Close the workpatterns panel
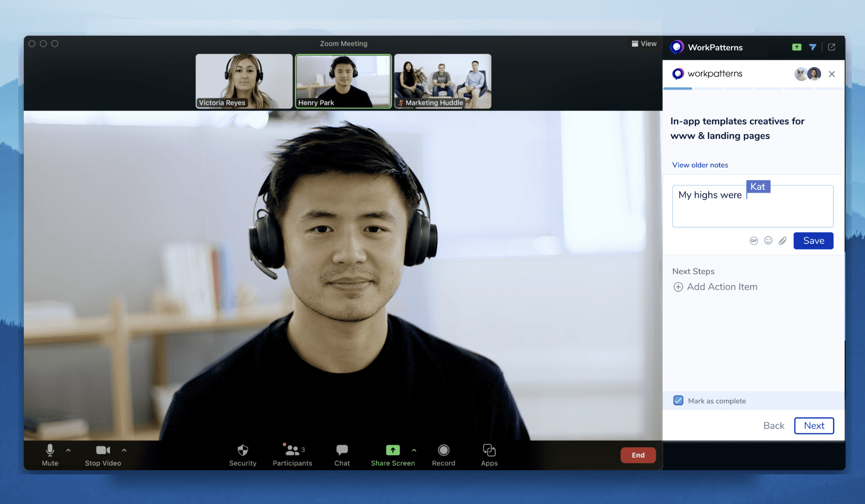 tap(832, 74)
